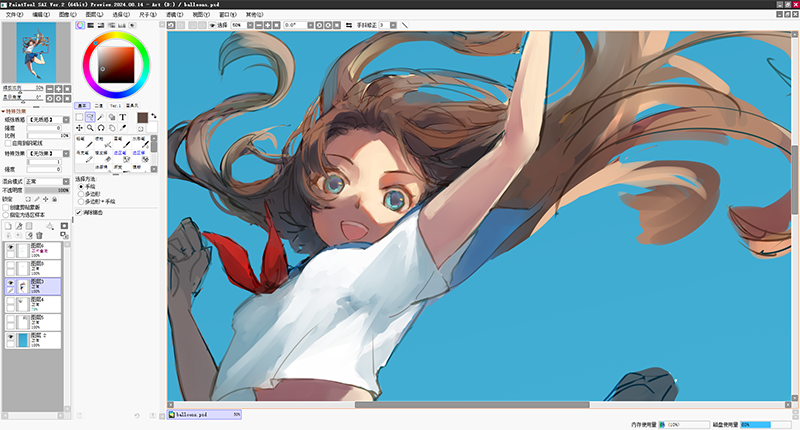Hide 图层6 by clicking its eye icon

tap(10, 247)
